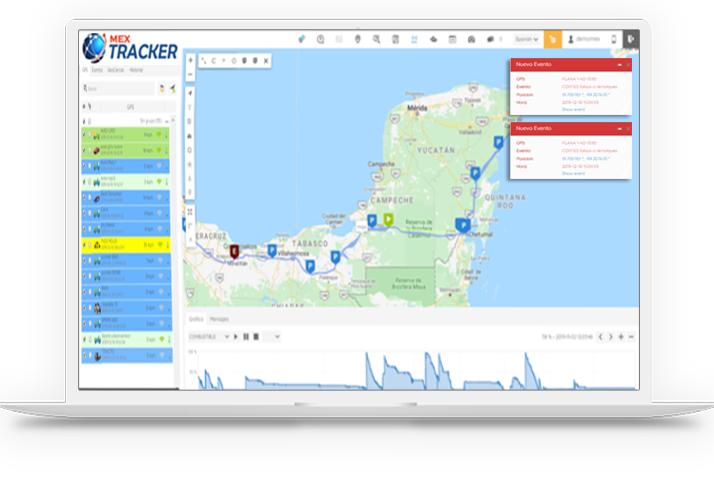Open the COMBUSTIBLE graph dropdown
Viewport: 714px width, 486px height.
(x=209, y=337)
